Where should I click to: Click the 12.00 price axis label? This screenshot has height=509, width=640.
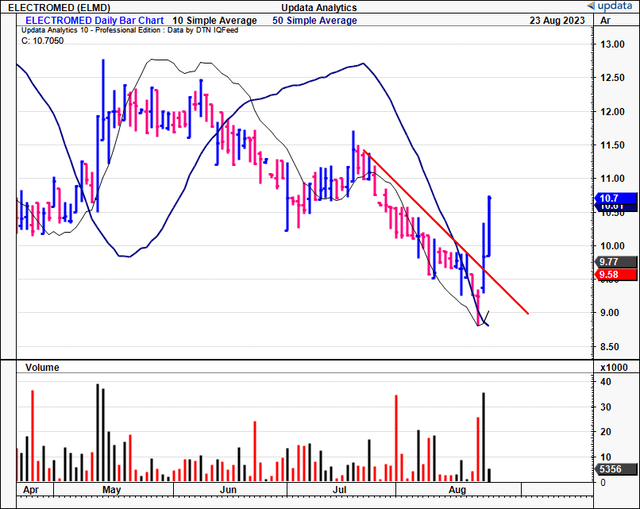point(612,111)
